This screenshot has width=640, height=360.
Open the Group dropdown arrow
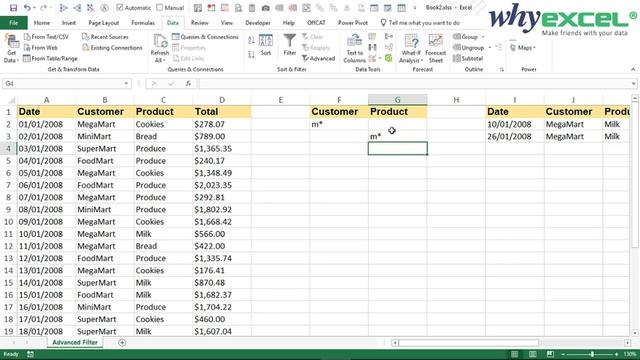click(483, 37)
